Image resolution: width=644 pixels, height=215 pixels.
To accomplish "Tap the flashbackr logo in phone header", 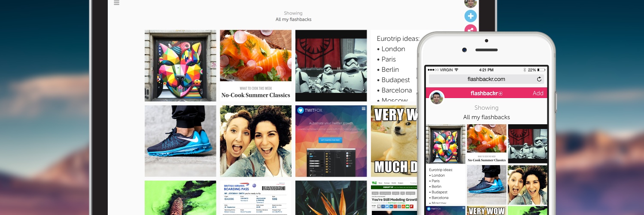I will point(486,93).
